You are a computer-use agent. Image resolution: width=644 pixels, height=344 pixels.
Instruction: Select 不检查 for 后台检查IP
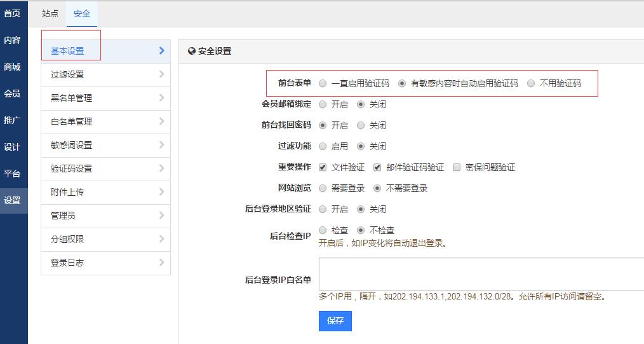361,230
